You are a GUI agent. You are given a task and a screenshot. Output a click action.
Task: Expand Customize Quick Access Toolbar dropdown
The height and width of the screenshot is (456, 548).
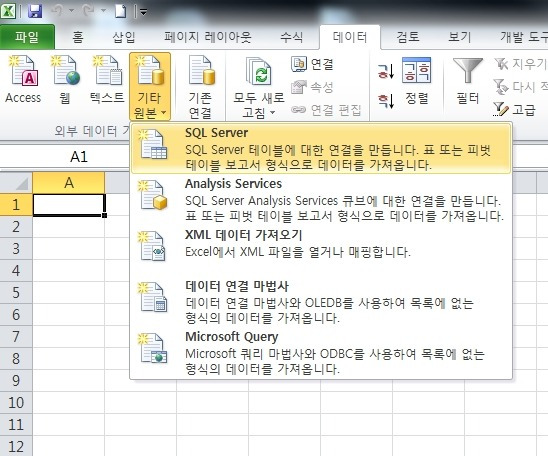point(143,12)
